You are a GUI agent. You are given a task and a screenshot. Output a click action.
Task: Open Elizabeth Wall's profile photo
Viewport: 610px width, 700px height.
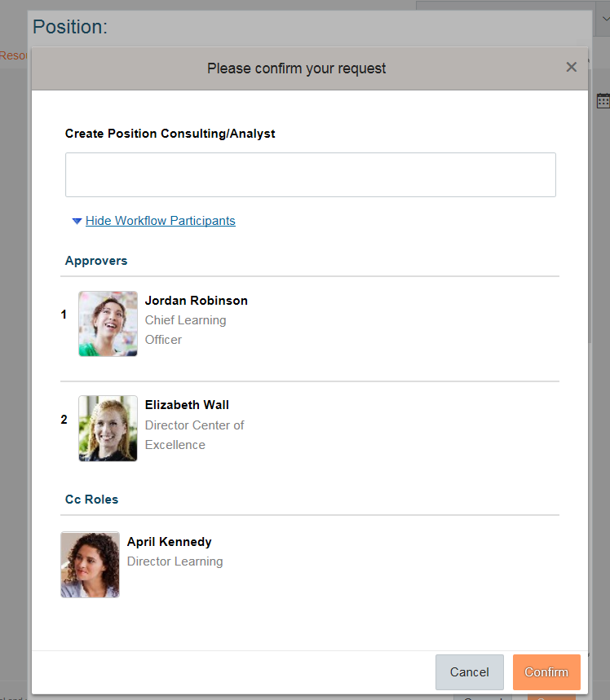click(108, 428)
